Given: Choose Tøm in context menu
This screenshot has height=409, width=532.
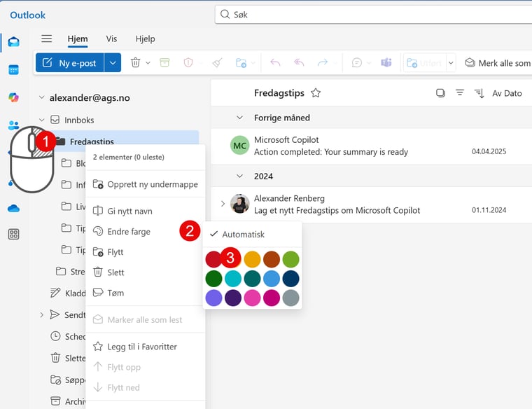Looking at the screenshot, I should point(145,293).
